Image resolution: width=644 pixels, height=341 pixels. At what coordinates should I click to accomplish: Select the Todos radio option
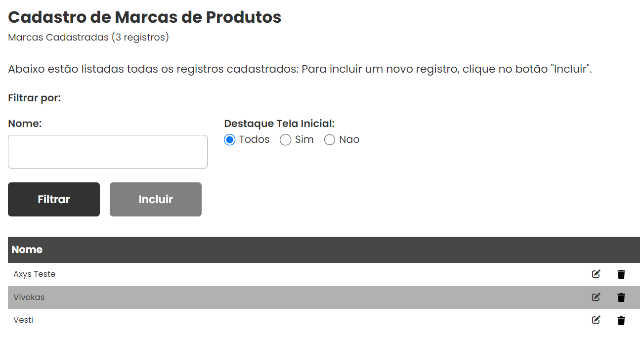(x=229, y=140)
